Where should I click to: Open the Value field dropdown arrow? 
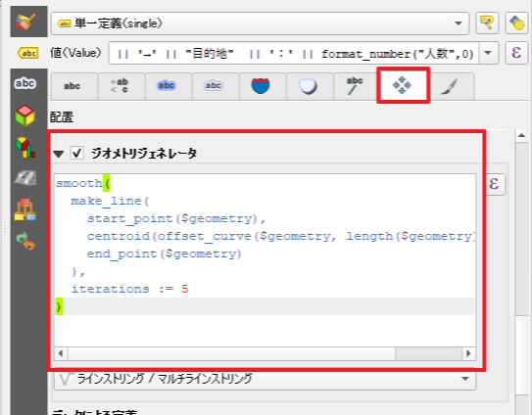tap(488, 53)
